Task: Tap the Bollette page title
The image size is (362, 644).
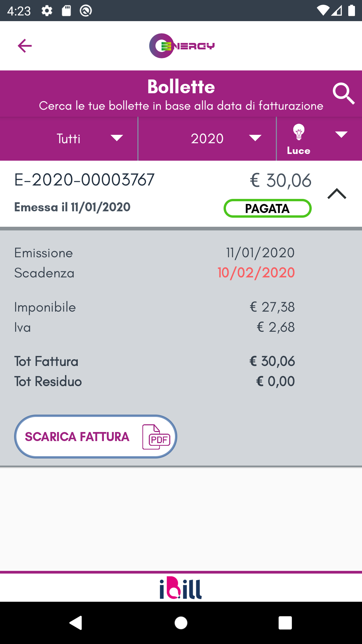Action: click(x=181, y=87)
